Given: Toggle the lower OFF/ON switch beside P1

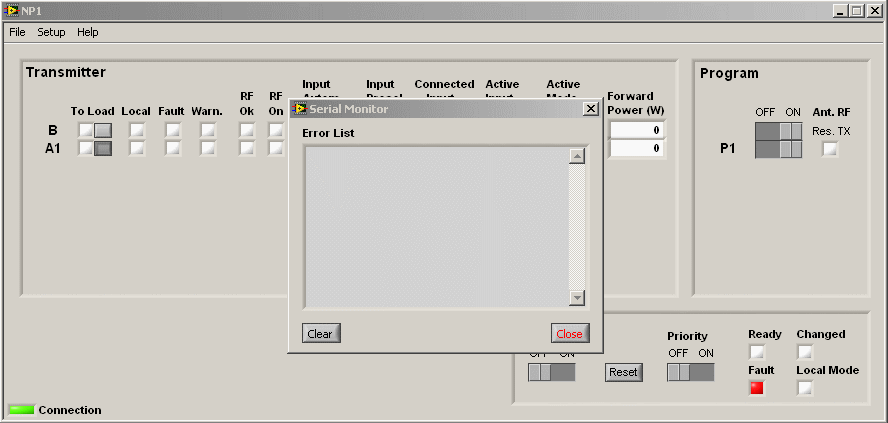Looking at the screenshot, I should click(779, 149).
